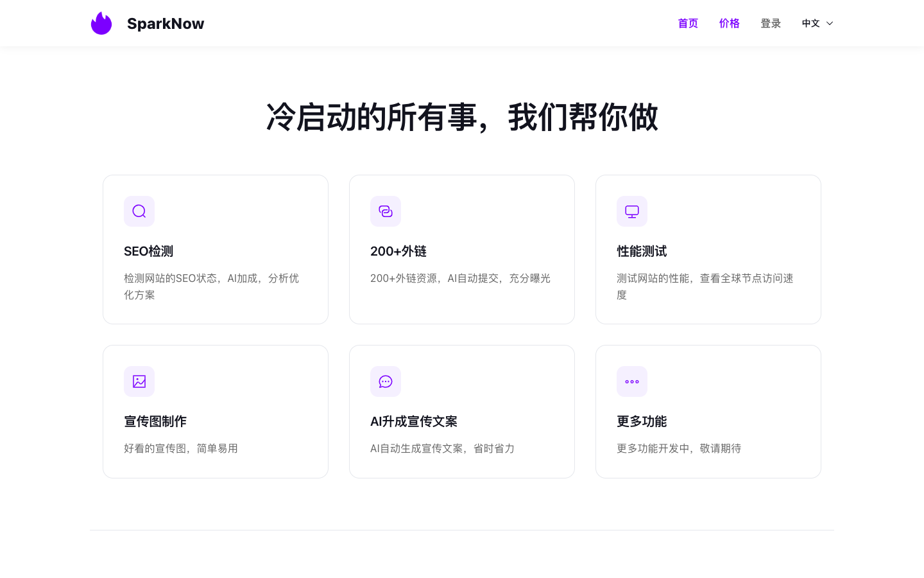This screenshot has height=578, width=924.
Task: Click the 宣传图制作 card title
Action: pos(155,421)
